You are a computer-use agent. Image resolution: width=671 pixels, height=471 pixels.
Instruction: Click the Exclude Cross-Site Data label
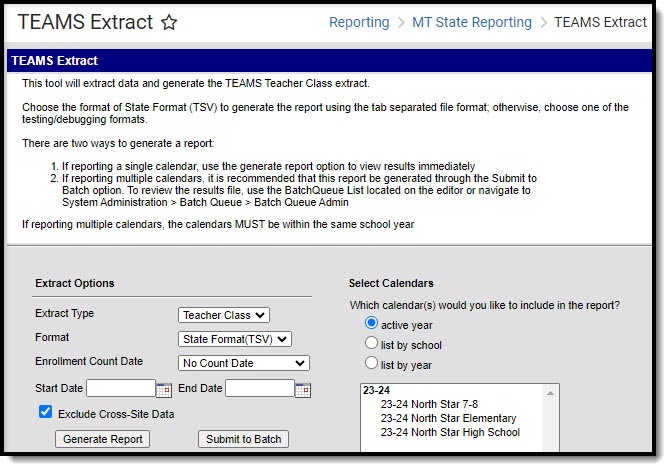point(116,414)
